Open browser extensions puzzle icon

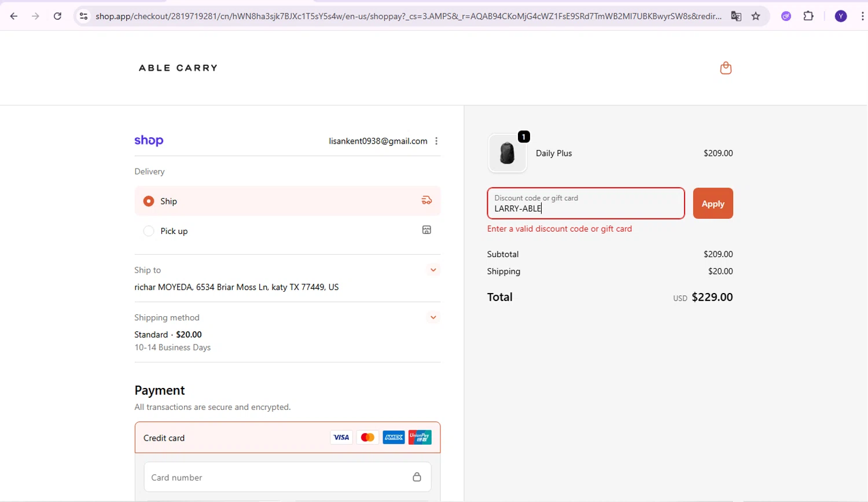pyautogui.click(x=808, y=16)
